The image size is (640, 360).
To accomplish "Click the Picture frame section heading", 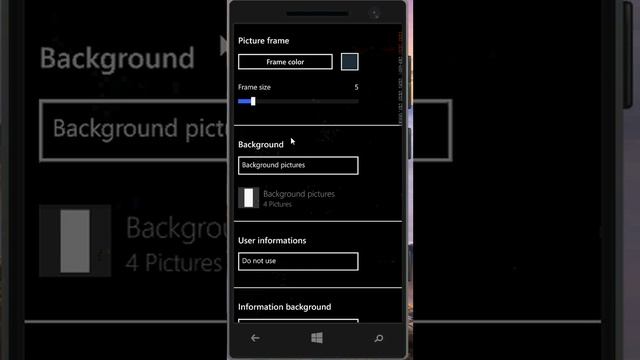I will [264, 41].
